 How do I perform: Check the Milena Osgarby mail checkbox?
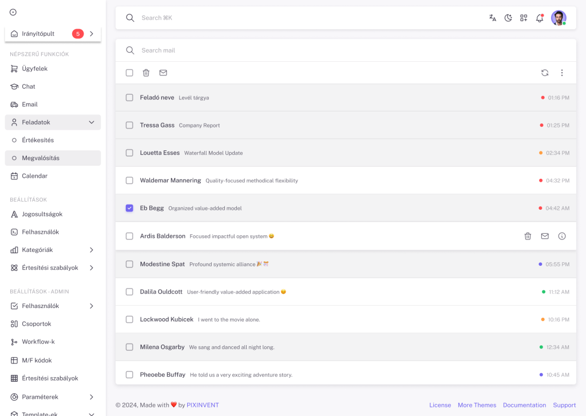pyautogui.click(x=129, y=347)
